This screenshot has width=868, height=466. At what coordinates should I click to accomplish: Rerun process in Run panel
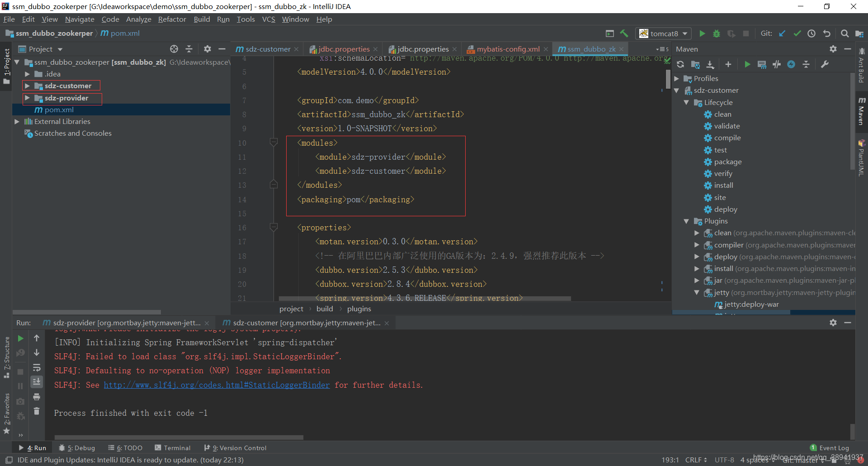20,338
